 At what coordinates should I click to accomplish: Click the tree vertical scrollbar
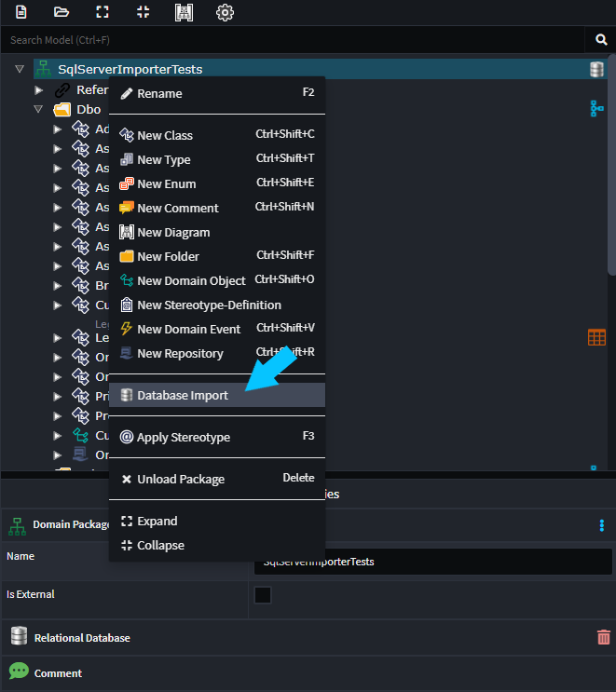point(611,166)
